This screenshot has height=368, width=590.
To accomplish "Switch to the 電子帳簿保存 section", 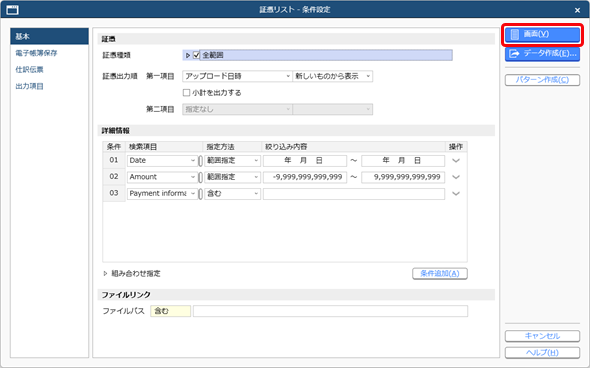I will pos(36,53).
